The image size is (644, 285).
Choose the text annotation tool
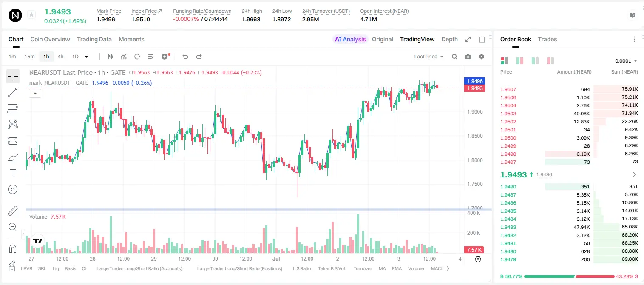click(x=13, y=173)
